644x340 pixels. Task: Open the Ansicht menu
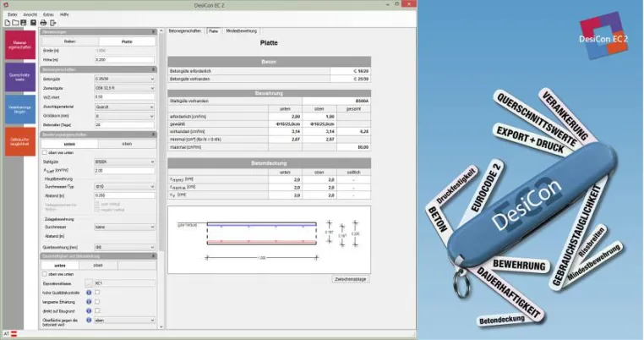pyautogui.click(x=30, y=14)
